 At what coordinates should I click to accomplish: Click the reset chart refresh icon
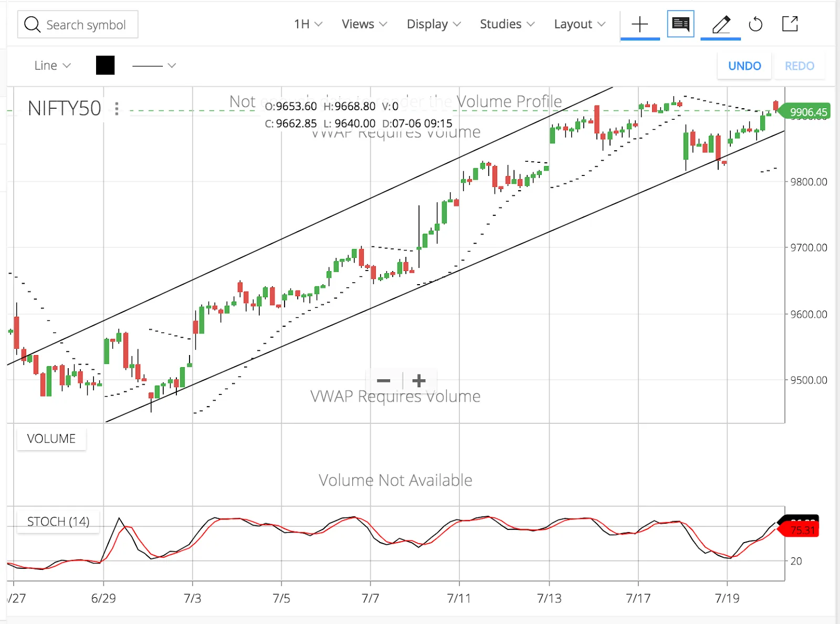tap(756, 24)
